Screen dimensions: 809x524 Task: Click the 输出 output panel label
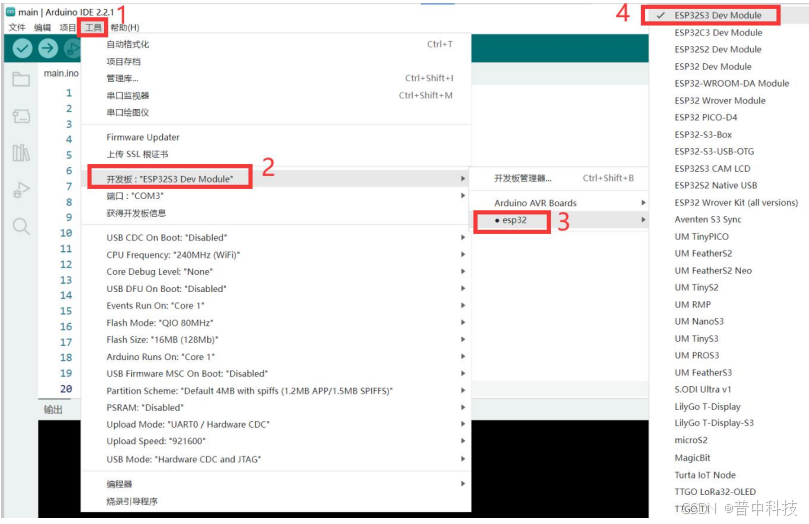coord(53,410)
